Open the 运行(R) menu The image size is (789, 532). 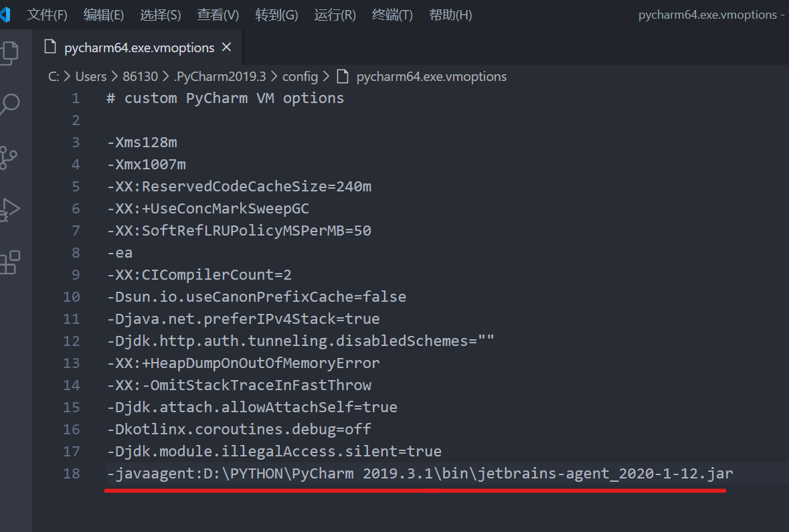[x=335, y=15]
